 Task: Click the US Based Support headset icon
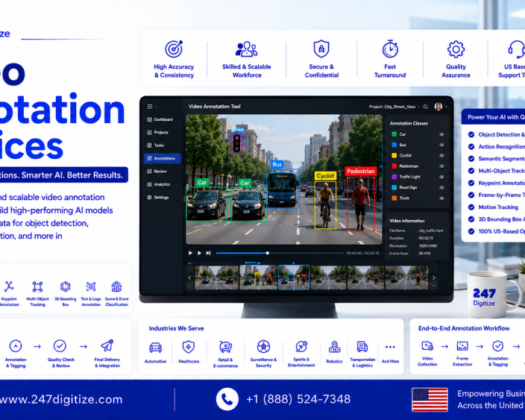(x=516, y=49)
